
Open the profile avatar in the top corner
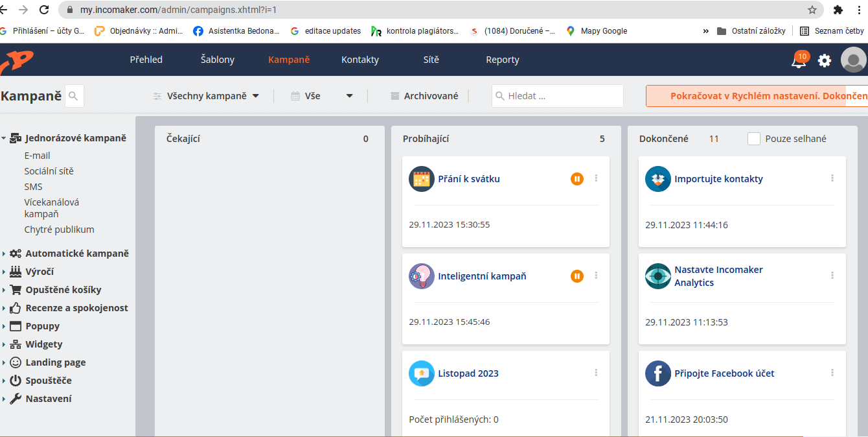click(852, 60)
